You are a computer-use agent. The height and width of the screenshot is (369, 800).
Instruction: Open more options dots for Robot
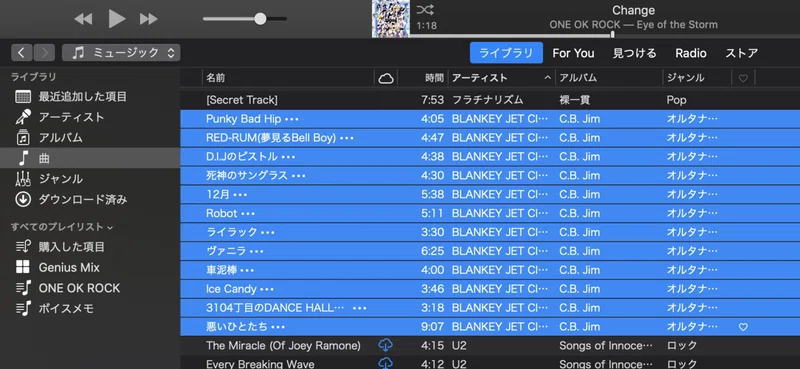(248, 214)
